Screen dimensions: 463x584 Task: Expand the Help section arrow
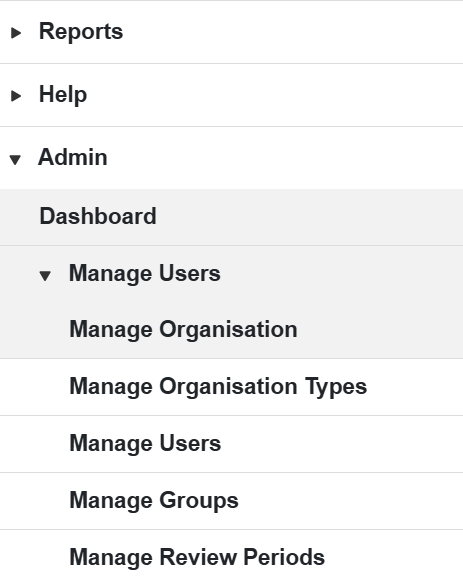click(x=16, y=96)
